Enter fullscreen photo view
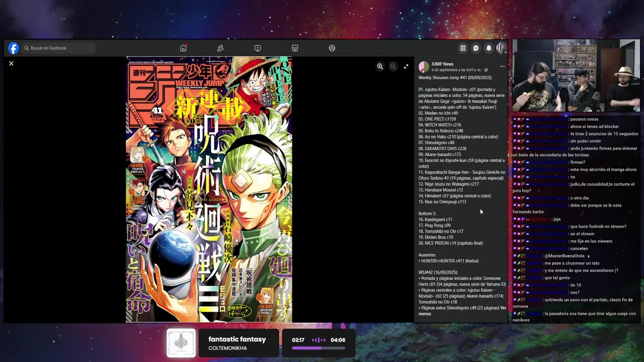 click(406, 66)
